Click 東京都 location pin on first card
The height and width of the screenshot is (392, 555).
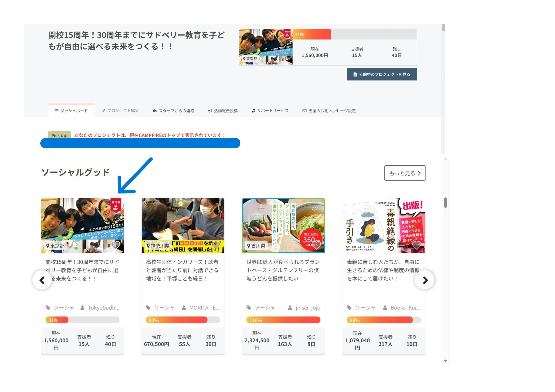(x=48, y=246)
